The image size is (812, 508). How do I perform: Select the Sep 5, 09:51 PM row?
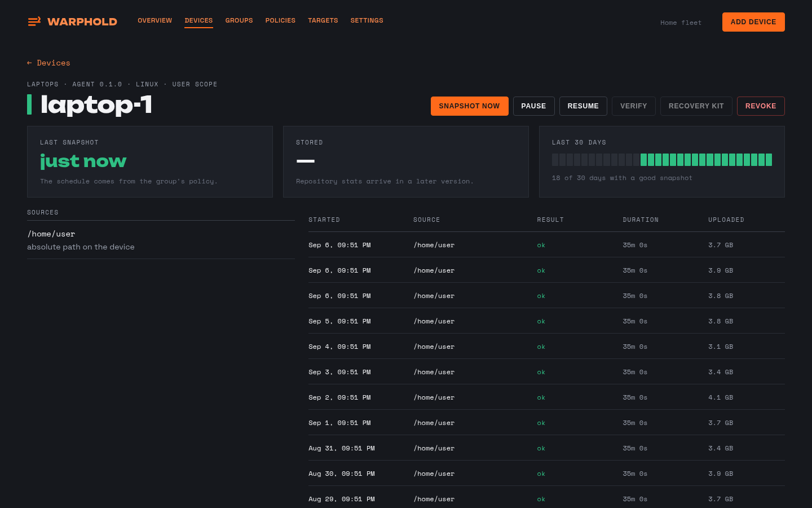(546, 321)
